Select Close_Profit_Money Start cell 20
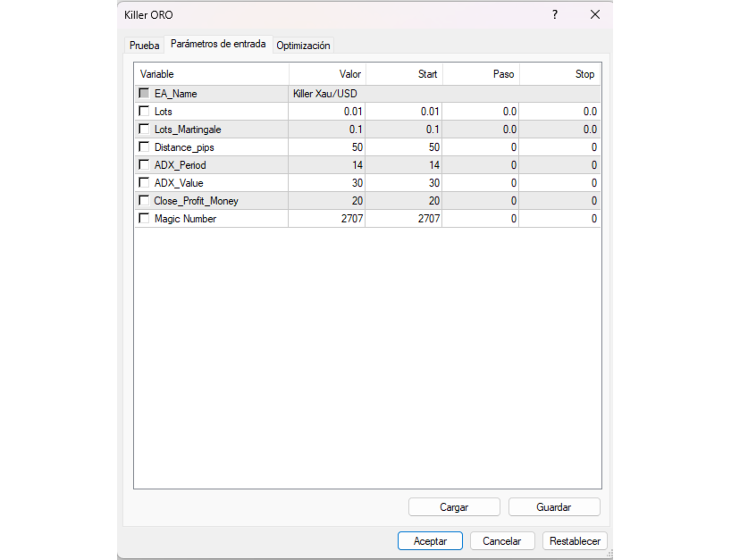The image size is (748, 560). pos(404,201)
